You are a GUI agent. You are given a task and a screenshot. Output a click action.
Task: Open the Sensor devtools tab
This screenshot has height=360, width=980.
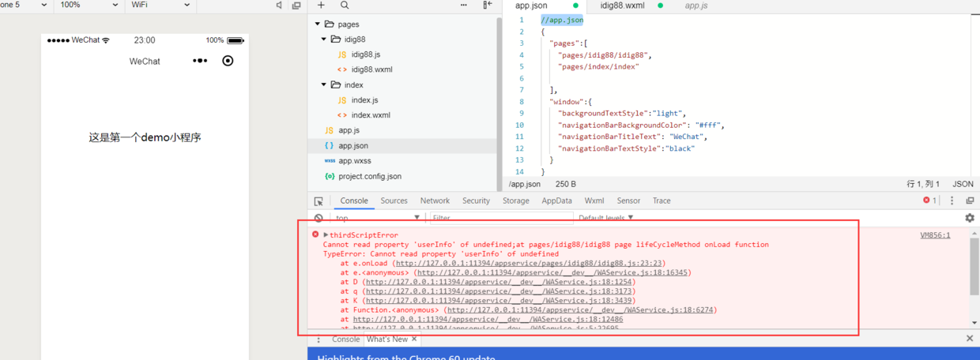[628, 201]
